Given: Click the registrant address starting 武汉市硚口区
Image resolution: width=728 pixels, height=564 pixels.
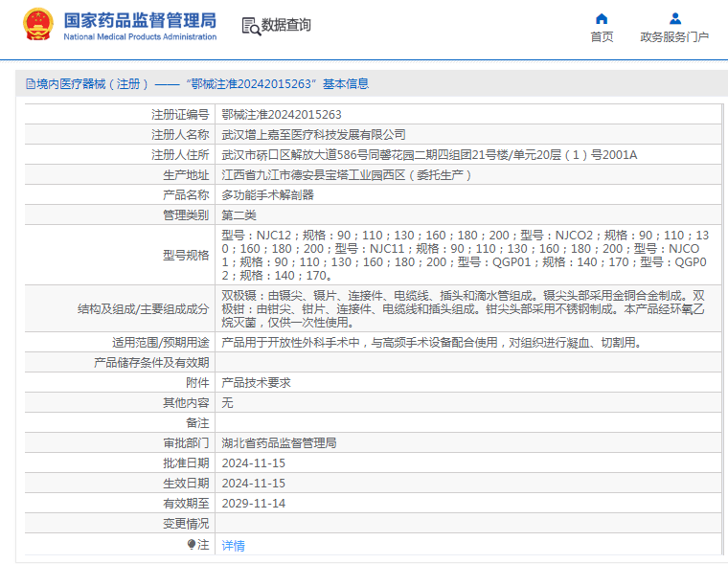Looking at the screenshot, I should click(429, 154).
